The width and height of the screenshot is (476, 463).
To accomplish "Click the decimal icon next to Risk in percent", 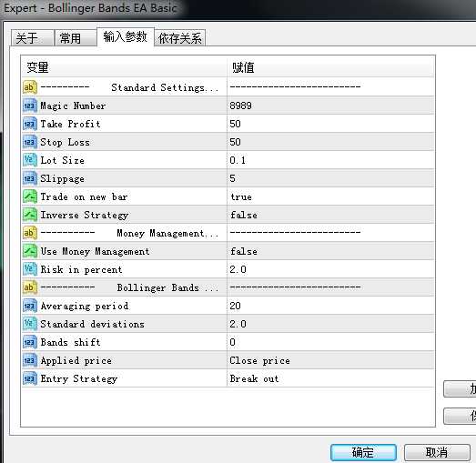I will point(30,269).
